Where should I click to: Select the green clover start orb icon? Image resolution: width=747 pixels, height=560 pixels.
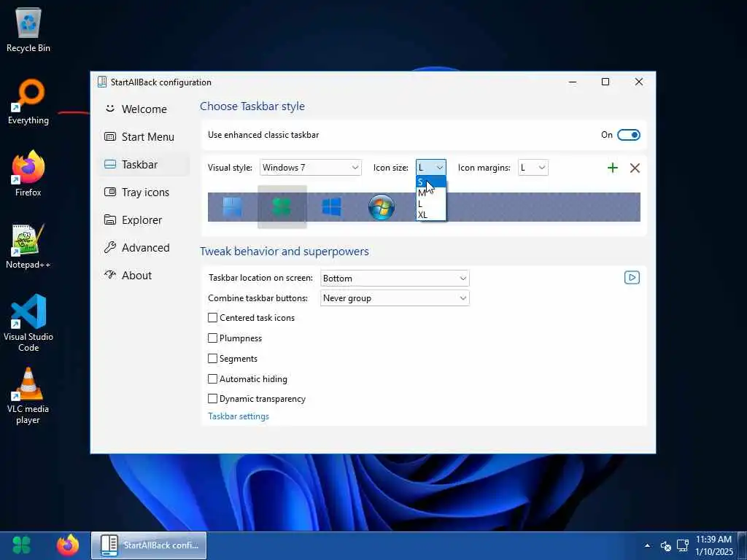(282, 207)
